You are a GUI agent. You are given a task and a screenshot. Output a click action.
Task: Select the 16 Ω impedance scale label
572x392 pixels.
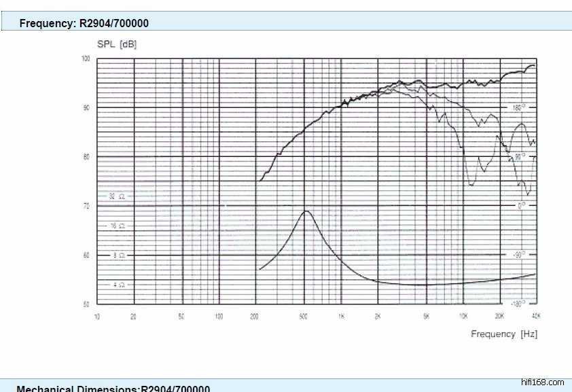[x=116, y=226]
